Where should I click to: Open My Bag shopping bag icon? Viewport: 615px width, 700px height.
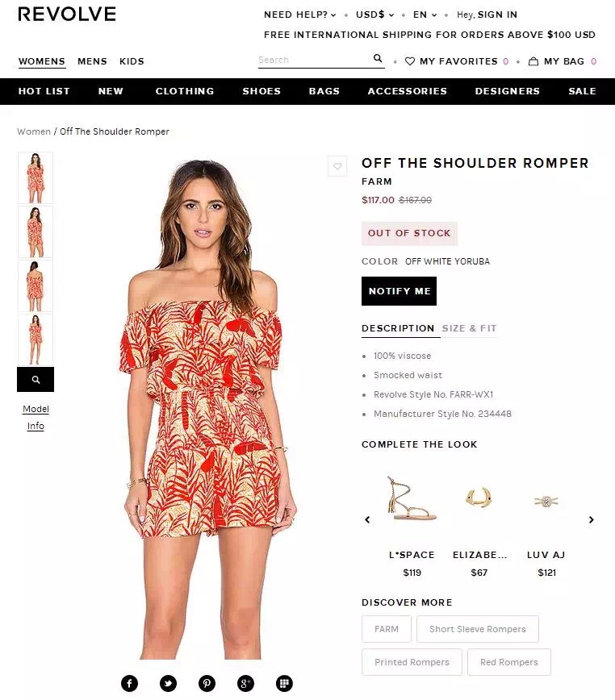[533, 61]
